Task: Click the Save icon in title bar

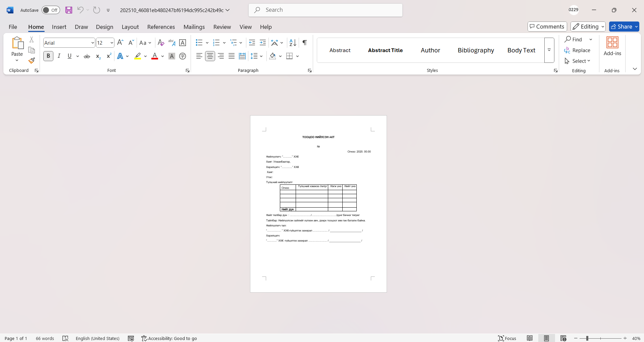Action: click(x=69, y=10)
